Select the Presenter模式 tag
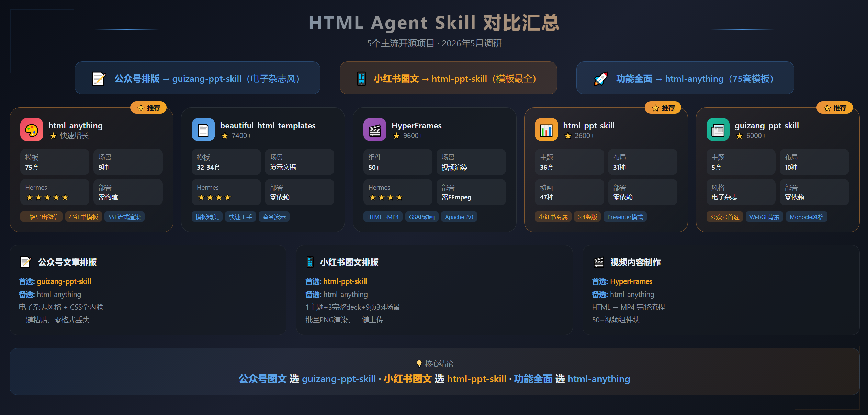 pyautogui.click(x=625, y=217)
